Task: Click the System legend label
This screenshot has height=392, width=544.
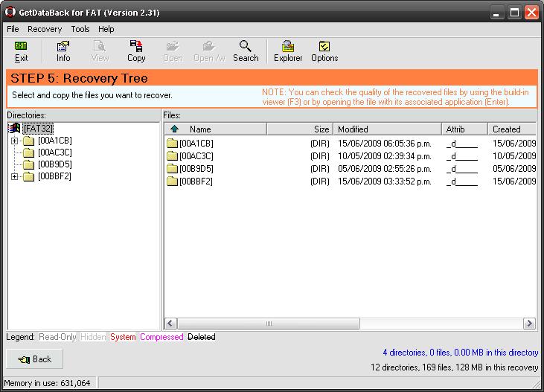Action: pyautogui.click(x=123, y=337)
